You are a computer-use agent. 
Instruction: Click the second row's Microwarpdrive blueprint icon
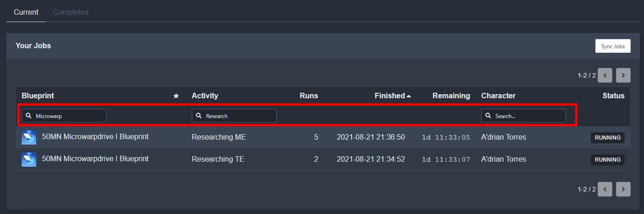[x=29, y=159]
